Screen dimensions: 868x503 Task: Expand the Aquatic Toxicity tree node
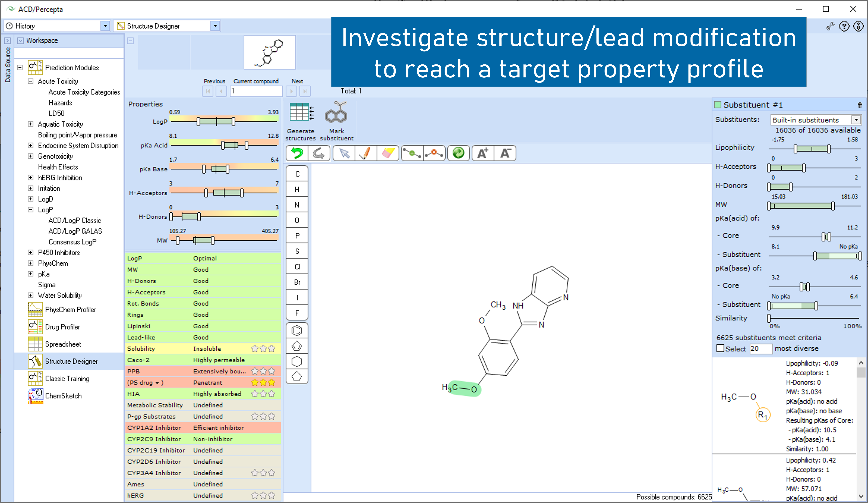pos(31,124)
